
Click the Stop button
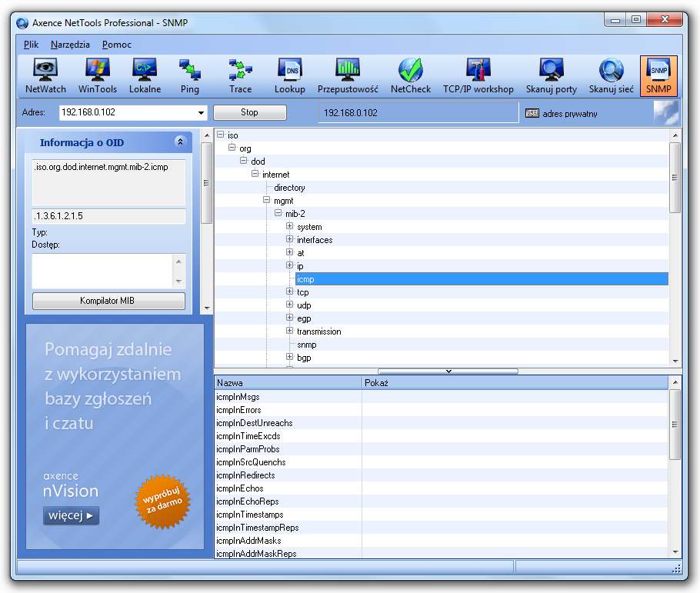click(x=249, y=112)
